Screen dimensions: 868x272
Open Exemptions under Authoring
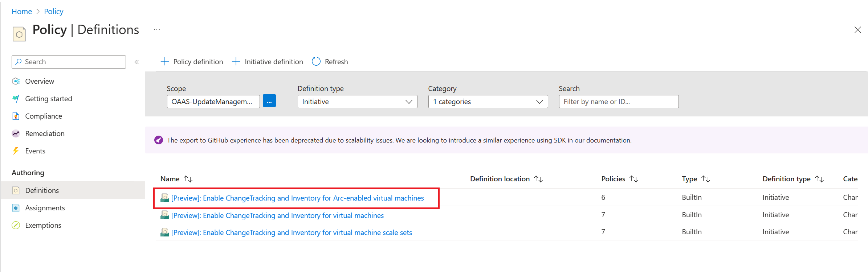point(43,225)
